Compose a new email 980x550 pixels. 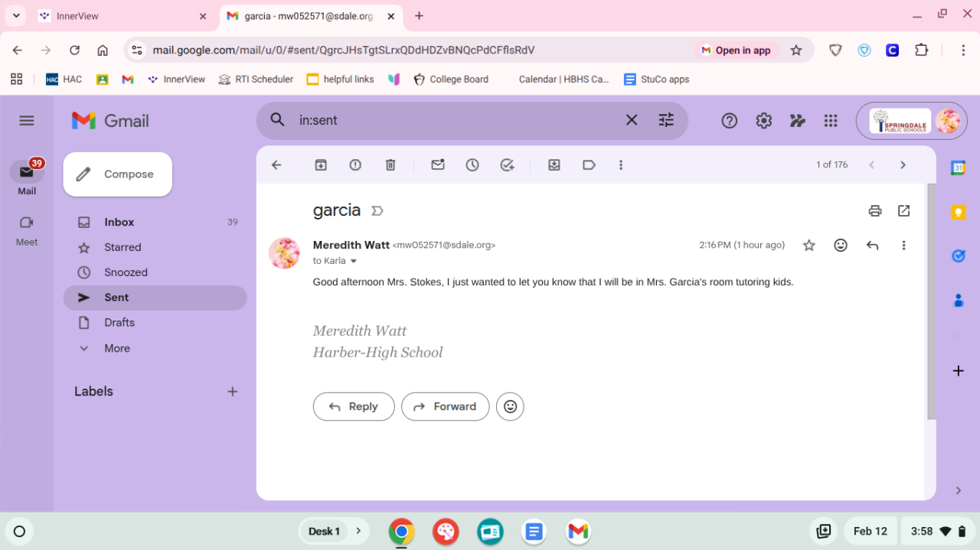pos(118,174)
